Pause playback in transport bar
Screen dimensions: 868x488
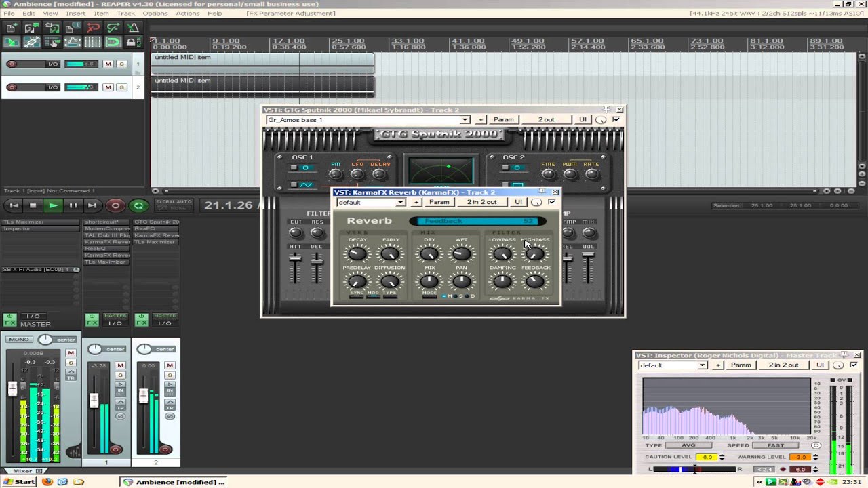pos(73,205)
